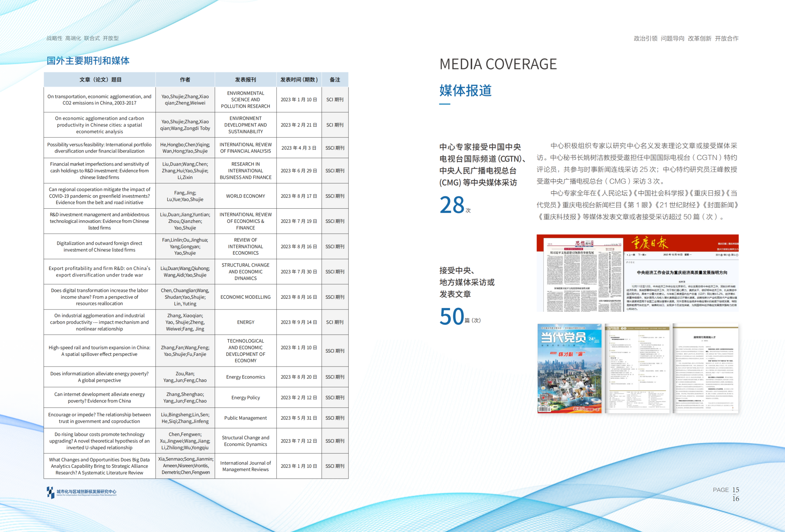Image resolution: width=785 pixels, height=532 pixels.
Task: Click the paper title 'What Changes and Opportunities Does Big Data'
Action: 100,467
